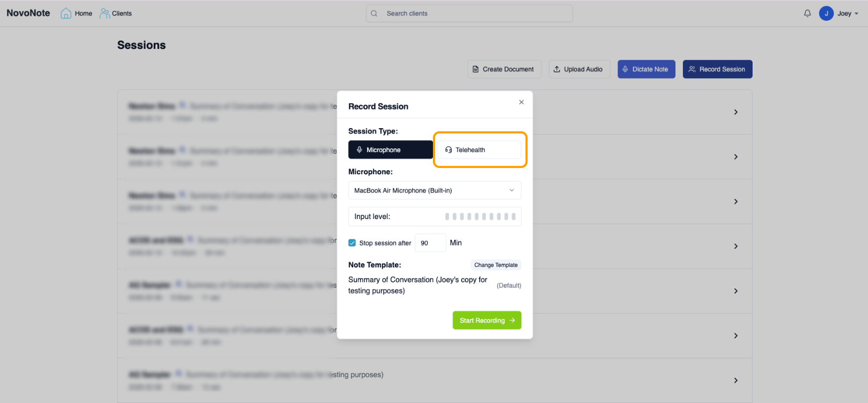Image resolution: width=868 pixels, height=403 pixels.
Task: Click the Clients people icon
Action: [105, 13]
